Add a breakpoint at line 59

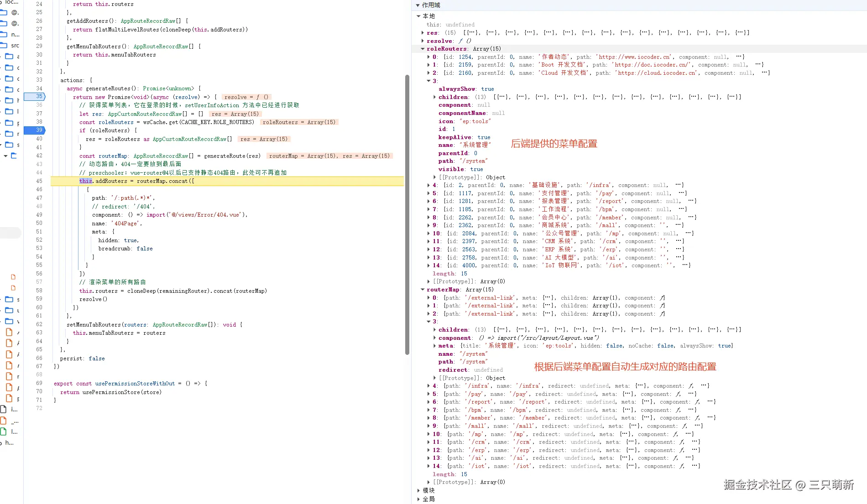coord(39,299)
